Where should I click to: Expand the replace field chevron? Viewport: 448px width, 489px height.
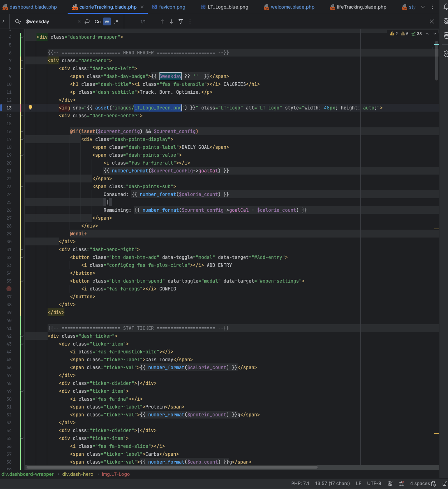pos(4,21)
